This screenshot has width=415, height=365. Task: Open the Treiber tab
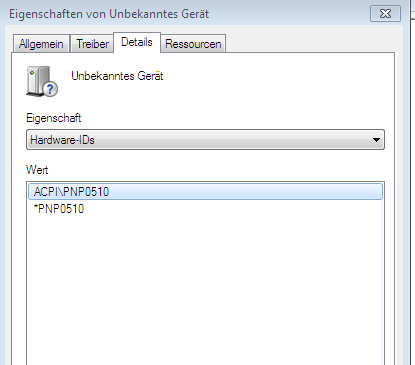(92, 44)
